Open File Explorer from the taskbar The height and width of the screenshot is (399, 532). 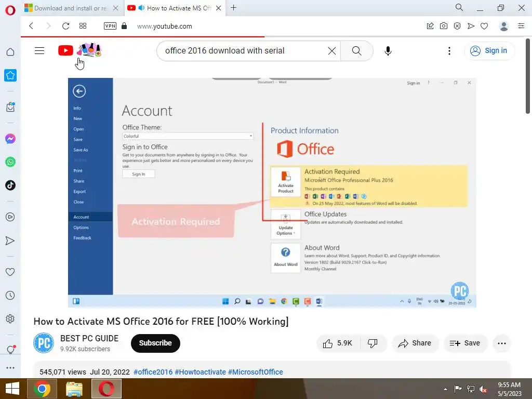point(74,389)
